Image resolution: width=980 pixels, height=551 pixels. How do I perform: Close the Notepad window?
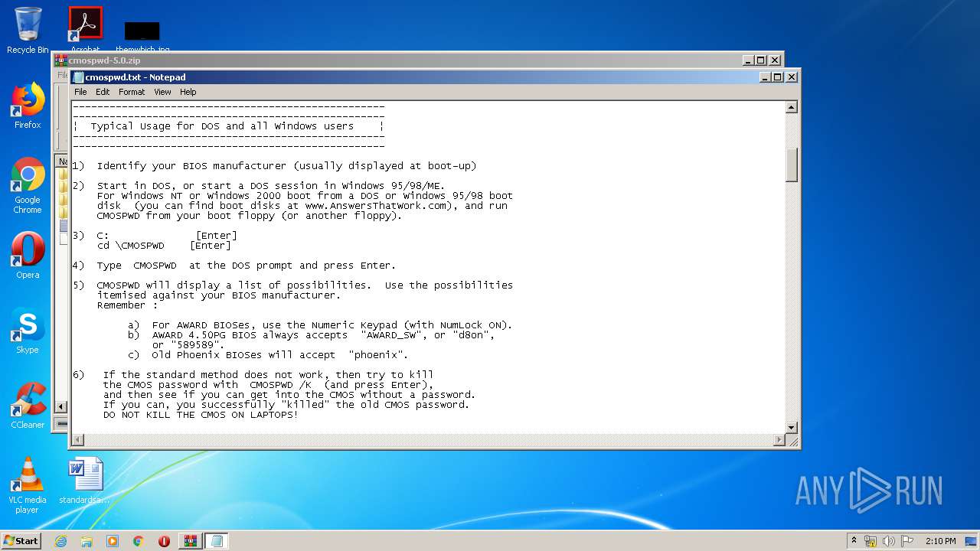point(791,77)
